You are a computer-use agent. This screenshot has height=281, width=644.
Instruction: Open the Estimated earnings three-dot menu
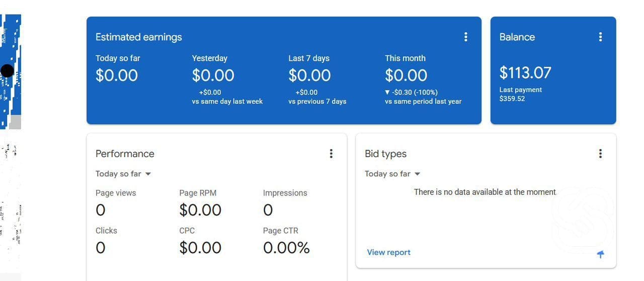tap(465, 37)
